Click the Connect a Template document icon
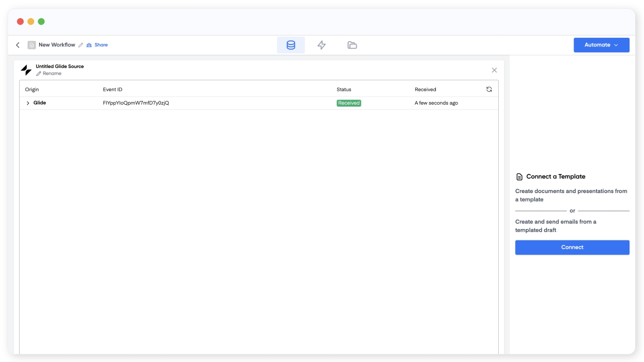The image size is (644, 362). pyautogui.click(x=519, y=177)
